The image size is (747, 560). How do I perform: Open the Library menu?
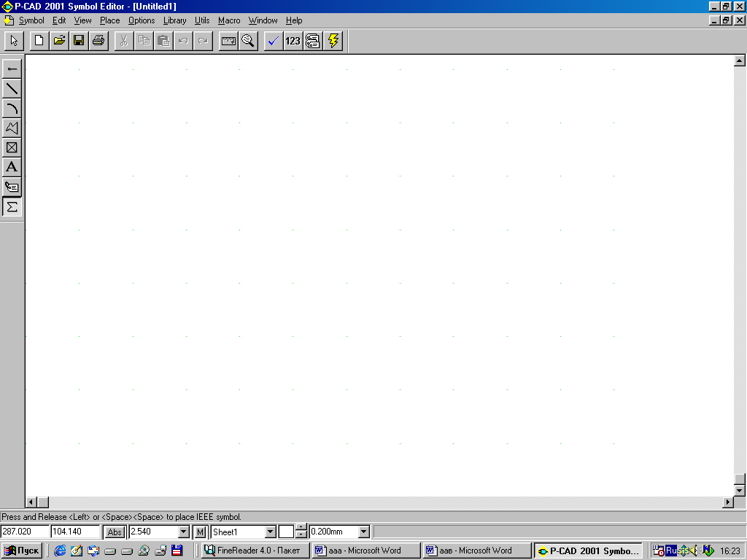pos(174,20)
